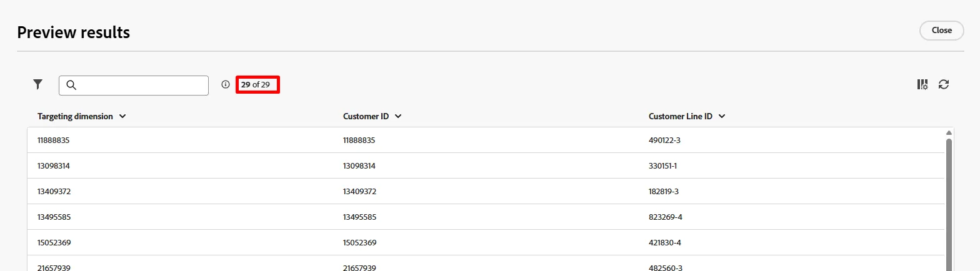Open the configure columns icon
This screenshot has height=271, width=980.
click(x=922, y=84)
